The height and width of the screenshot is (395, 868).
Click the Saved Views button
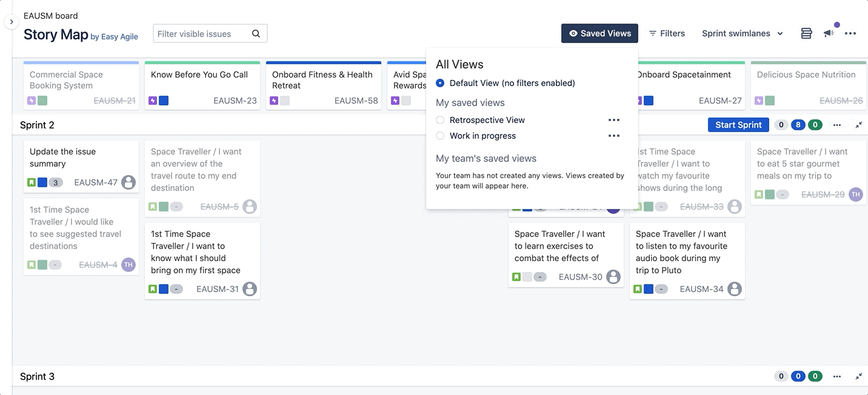pos(599,33)
